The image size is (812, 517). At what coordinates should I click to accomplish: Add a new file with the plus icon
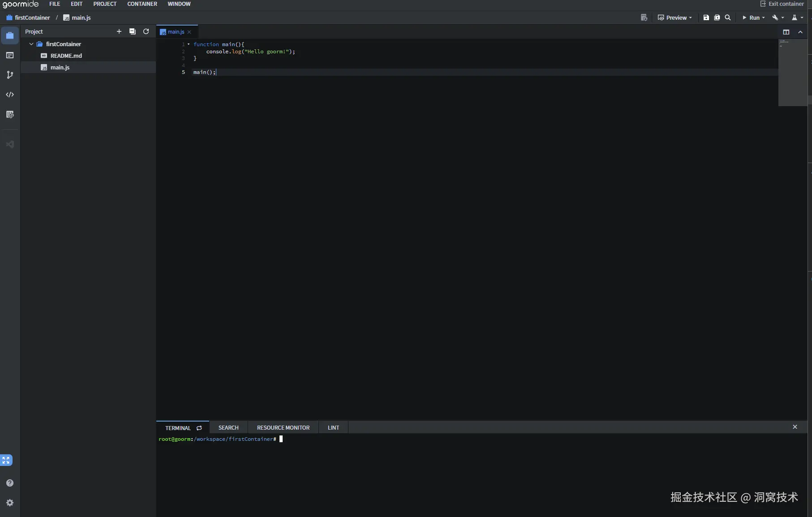pos(119,31)
